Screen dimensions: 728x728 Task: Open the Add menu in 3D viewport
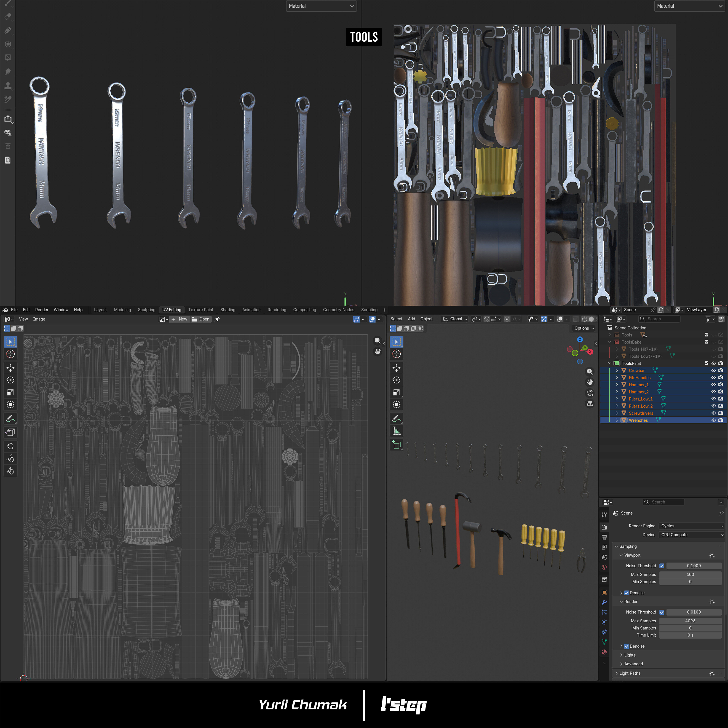(x=411, y=319)
